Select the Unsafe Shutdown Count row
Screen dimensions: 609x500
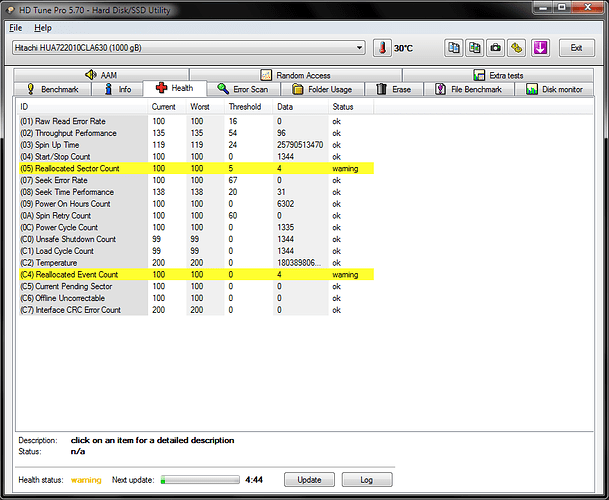pyautogui.click(x=196, y=239)
